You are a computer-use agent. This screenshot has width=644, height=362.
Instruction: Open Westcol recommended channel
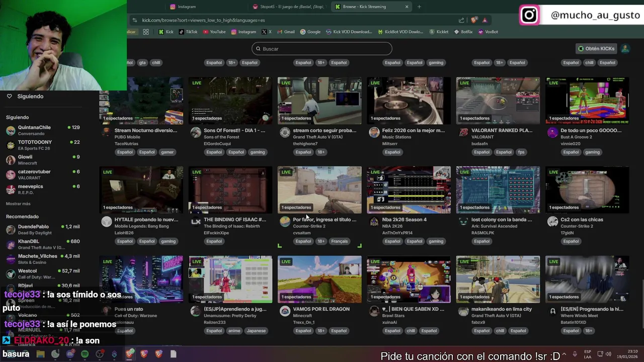click(x=43, y=274)
